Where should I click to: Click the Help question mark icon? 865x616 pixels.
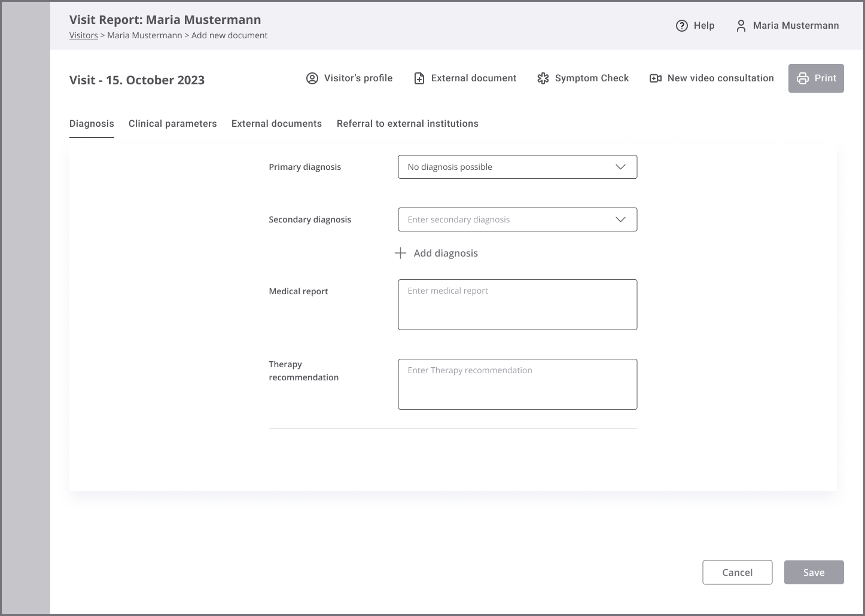pyautogui.click(x=681, y=26)
